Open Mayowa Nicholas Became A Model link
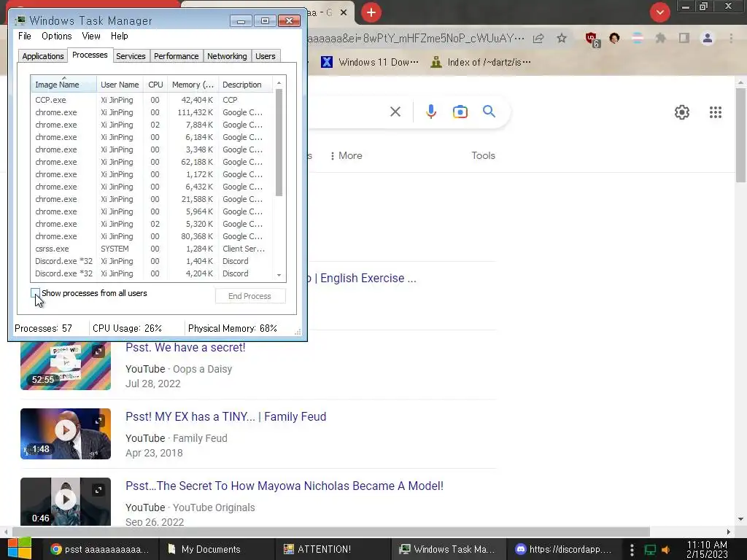 (285, 486)
